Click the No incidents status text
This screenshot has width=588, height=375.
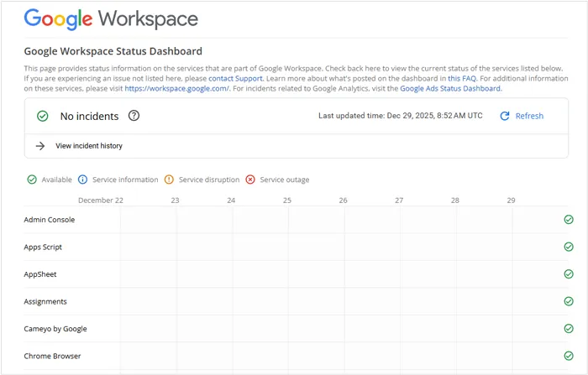pos(89,117)
